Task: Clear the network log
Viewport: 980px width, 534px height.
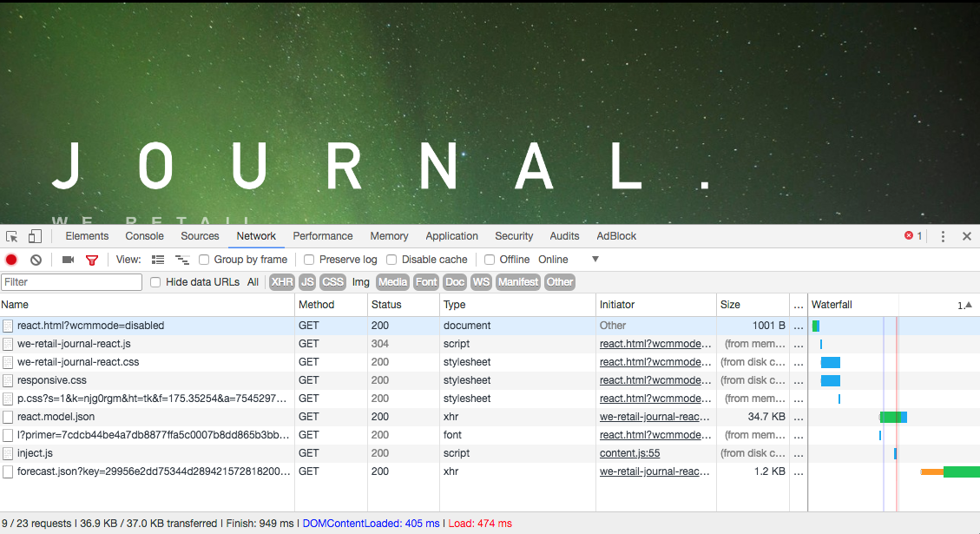Action: coord(36,260)
